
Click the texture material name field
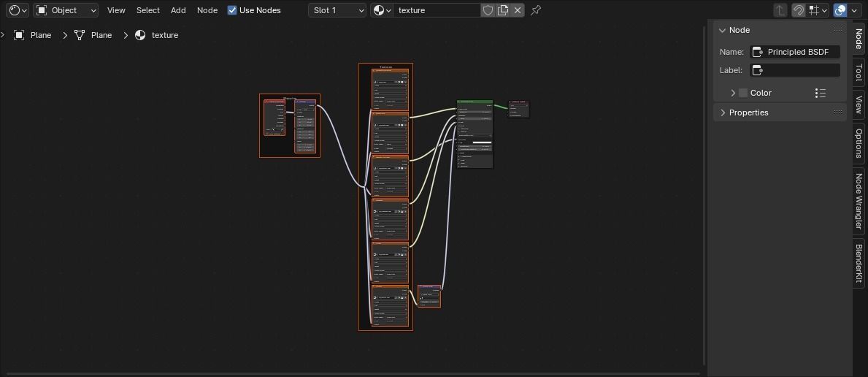[x=437, y=10]
